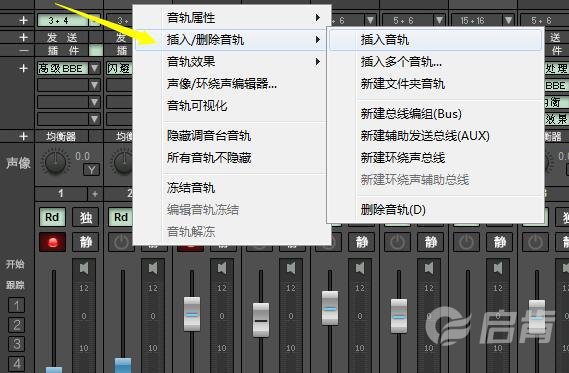This screenshot has height=373, width=569.
Task: Click the volume fader with black center line
Action: point(261,320)
